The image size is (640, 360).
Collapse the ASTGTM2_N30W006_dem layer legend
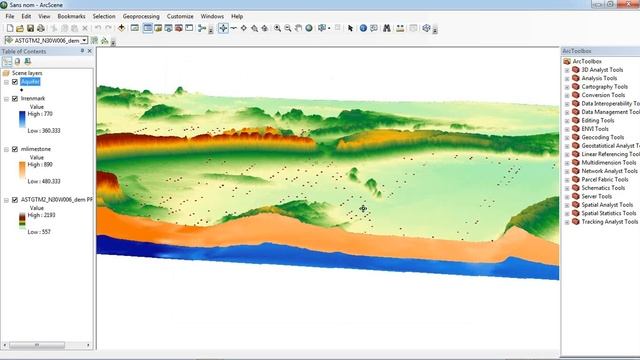(x=7, y=200)
